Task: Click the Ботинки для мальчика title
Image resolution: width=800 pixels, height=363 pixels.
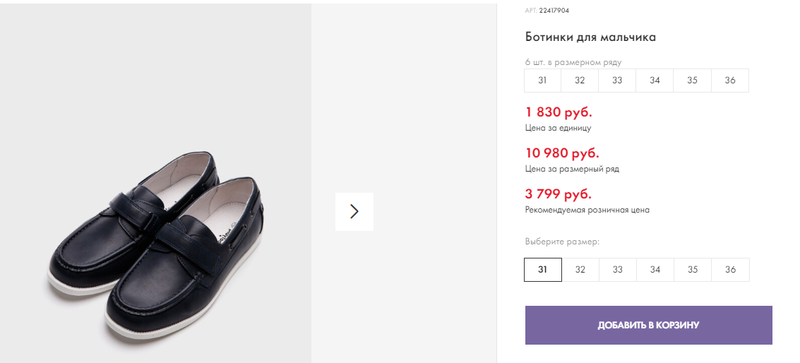Action: pyautogui.click(x=590, y=37)
